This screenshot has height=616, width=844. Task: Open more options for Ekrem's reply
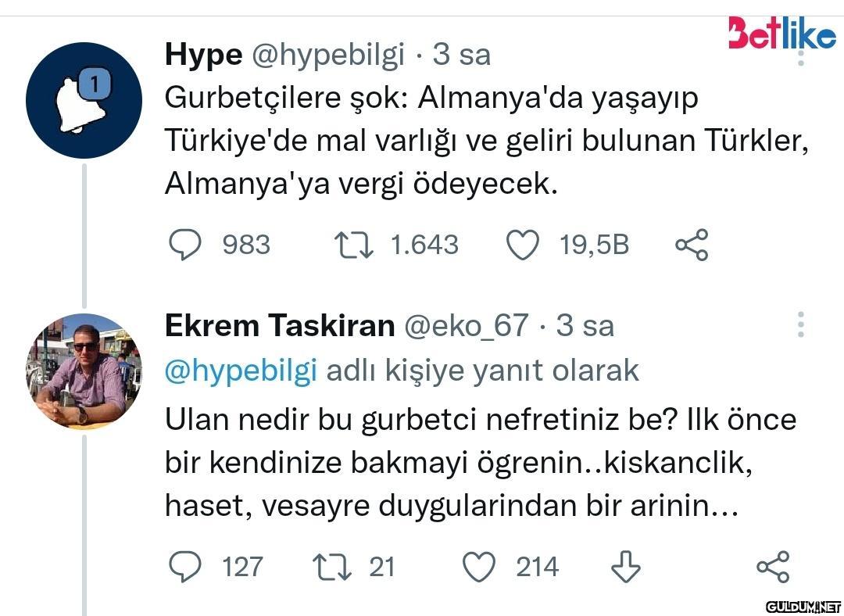801,324
